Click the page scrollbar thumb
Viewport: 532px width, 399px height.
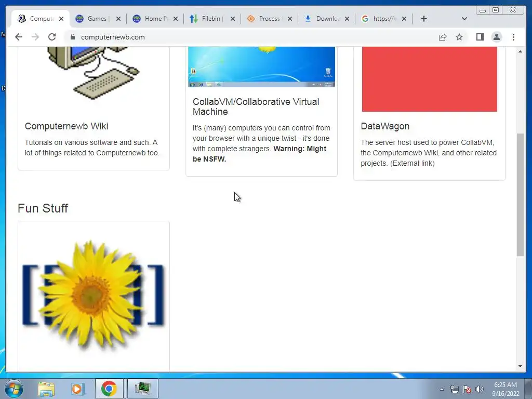point(520,195)
